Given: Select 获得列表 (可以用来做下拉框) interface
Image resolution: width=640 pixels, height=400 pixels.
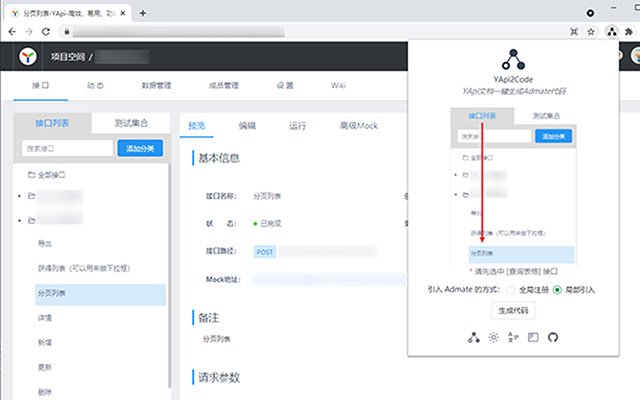Looking at the screenshot, I should point(84,268).
